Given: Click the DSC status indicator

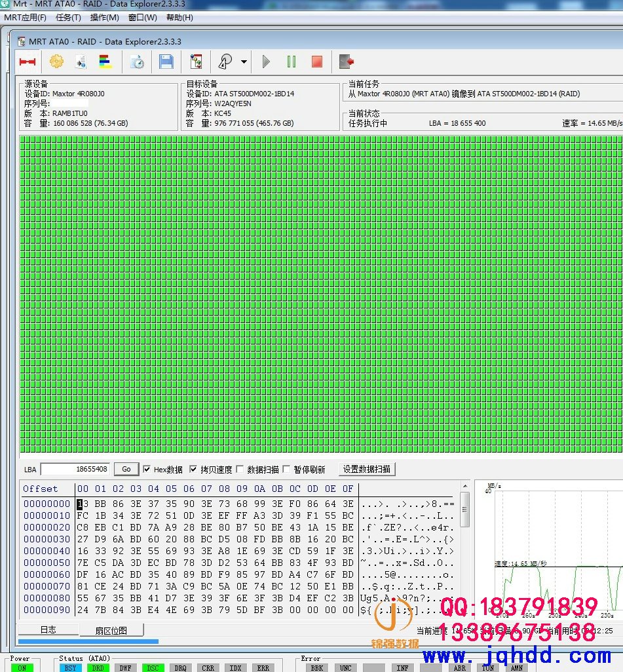Looking at the screenshot, I should click(153, 668).
